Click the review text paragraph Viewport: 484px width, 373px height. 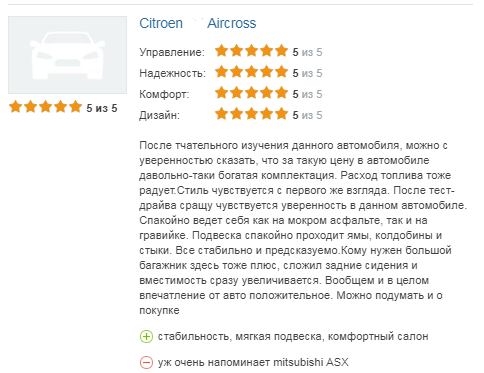pos(303,228)
